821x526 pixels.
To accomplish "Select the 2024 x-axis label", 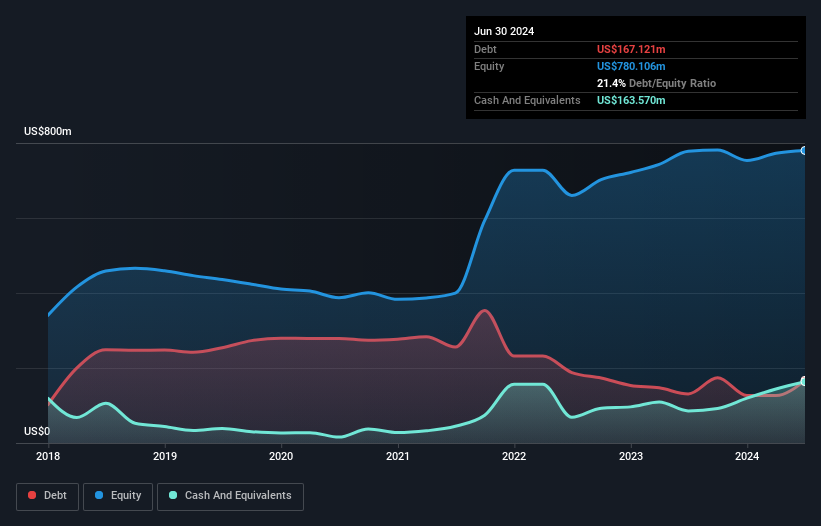I will coord(747,457).
